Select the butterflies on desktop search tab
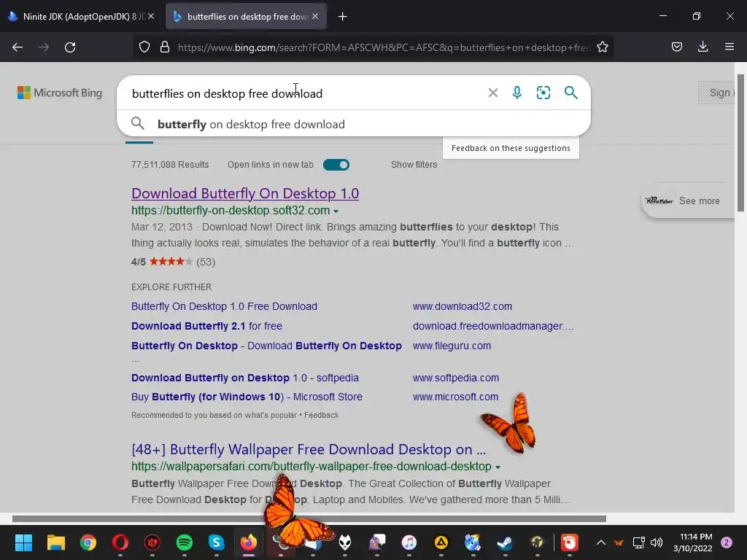747x560 pixels. click(245, 16)
